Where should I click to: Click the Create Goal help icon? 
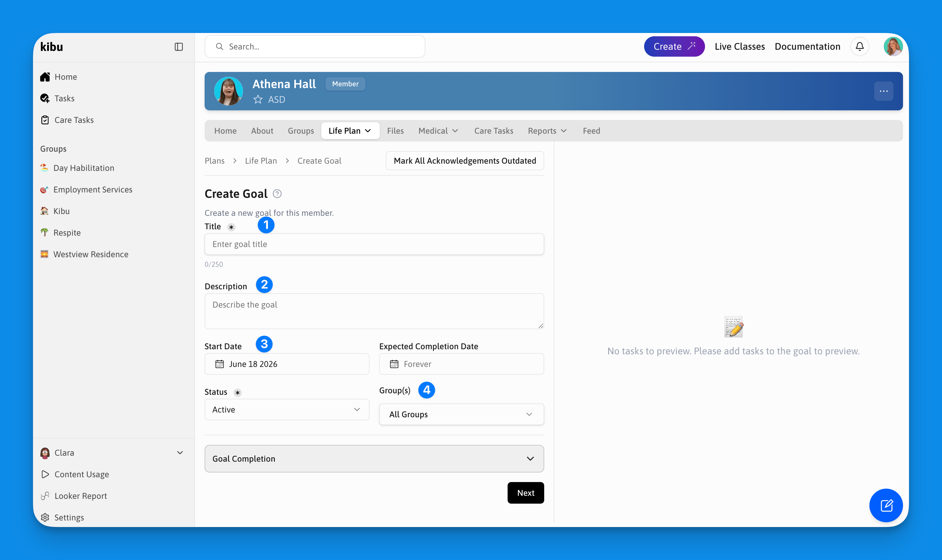[277, 194]
